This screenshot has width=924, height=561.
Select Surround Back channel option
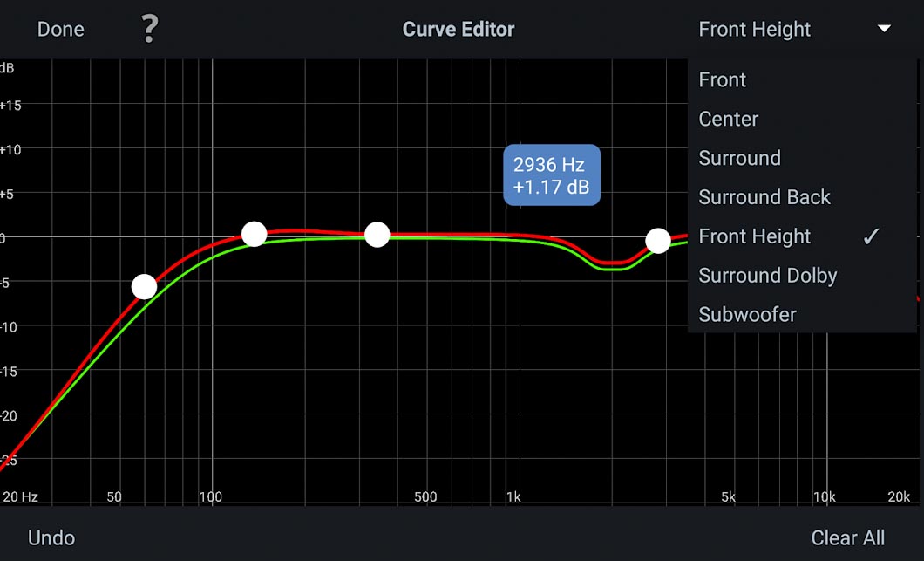[x=764, y=197]
